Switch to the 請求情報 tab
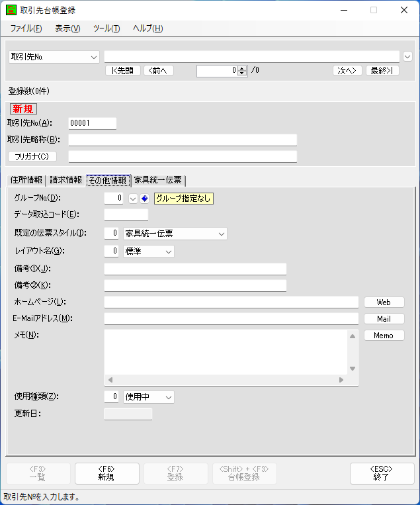This screenshot has width=420, height=505. pyautogui.click(x=66, y=180)
